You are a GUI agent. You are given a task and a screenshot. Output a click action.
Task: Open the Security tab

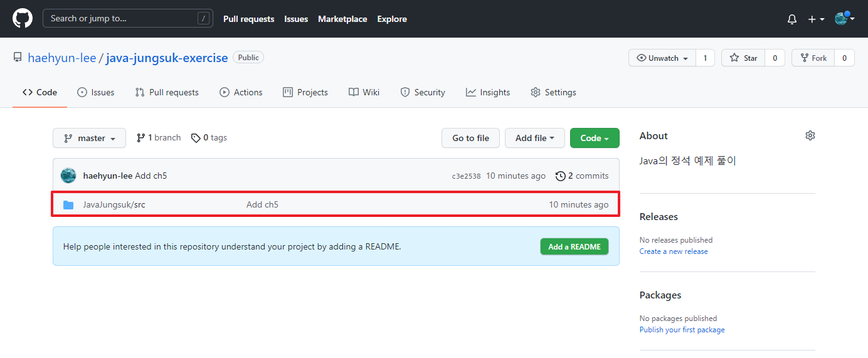click(423, 92)
